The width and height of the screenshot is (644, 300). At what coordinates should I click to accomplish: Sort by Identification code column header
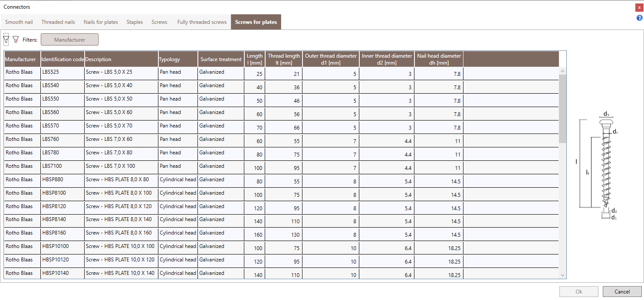[x=62, y=59]
